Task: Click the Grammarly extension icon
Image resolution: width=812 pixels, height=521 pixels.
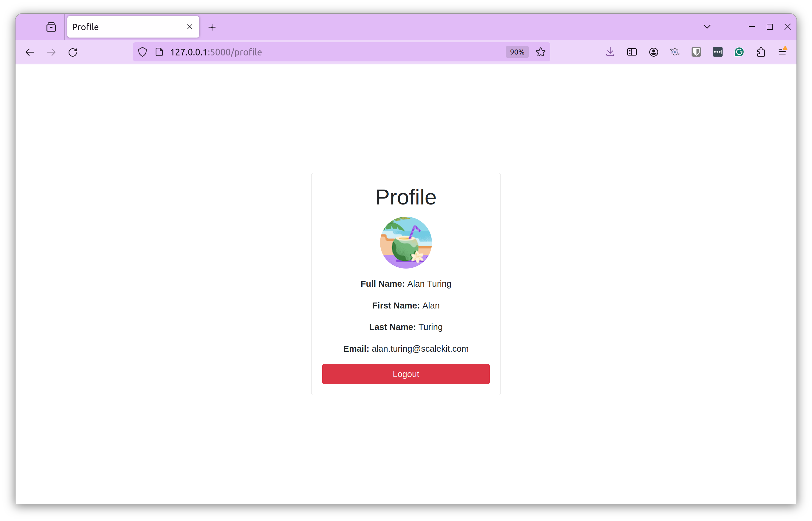Action: coord(739,52)
